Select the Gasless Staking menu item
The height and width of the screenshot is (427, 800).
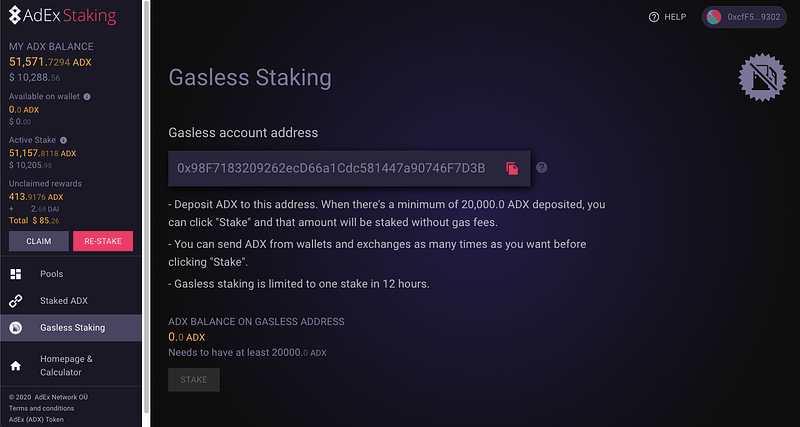point(74,327)
